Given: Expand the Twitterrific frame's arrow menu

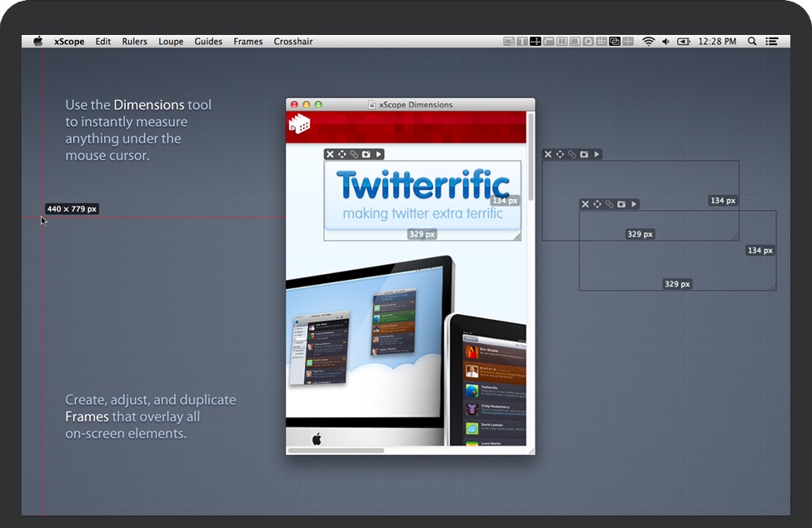Looking at the screenshot, I should point(379,154).
